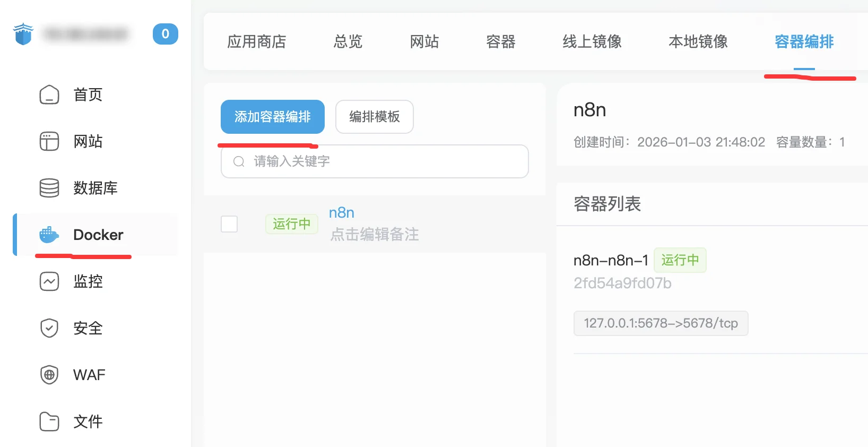This screenshot has width=868, height=447.
Task: Click the panel logo icon
Action: coord(23,34)
